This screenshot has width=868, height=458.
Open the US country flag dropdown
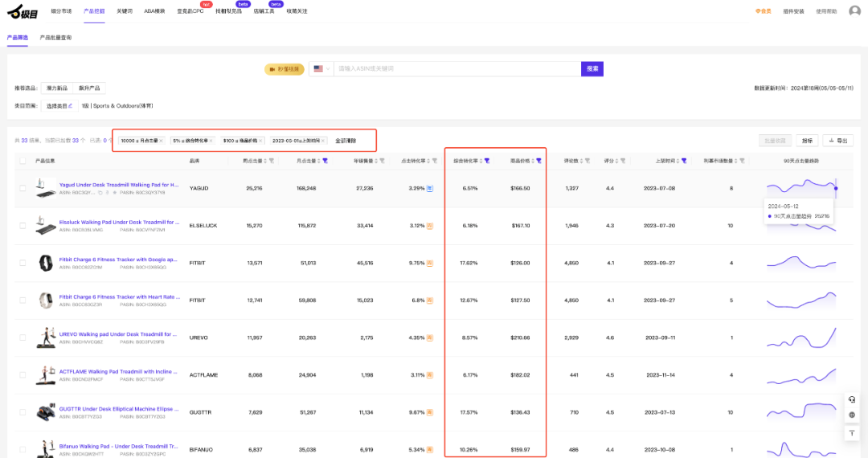(x=322, y=69)
